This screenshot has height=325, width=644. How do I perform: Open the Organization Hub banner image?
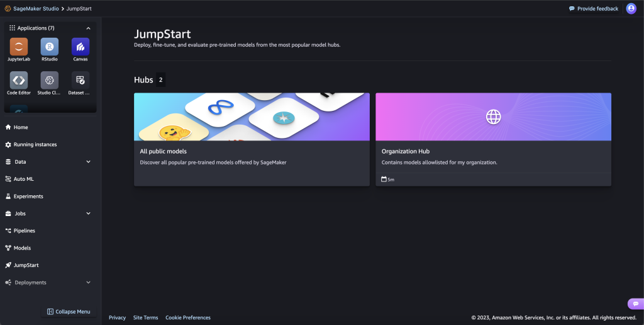(x=493, y=117)
